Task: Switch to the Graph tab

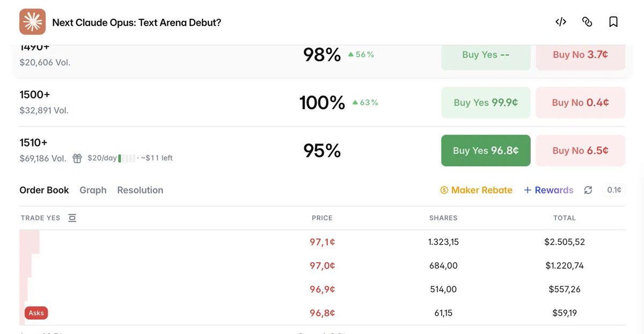Action: click(93, 190)
